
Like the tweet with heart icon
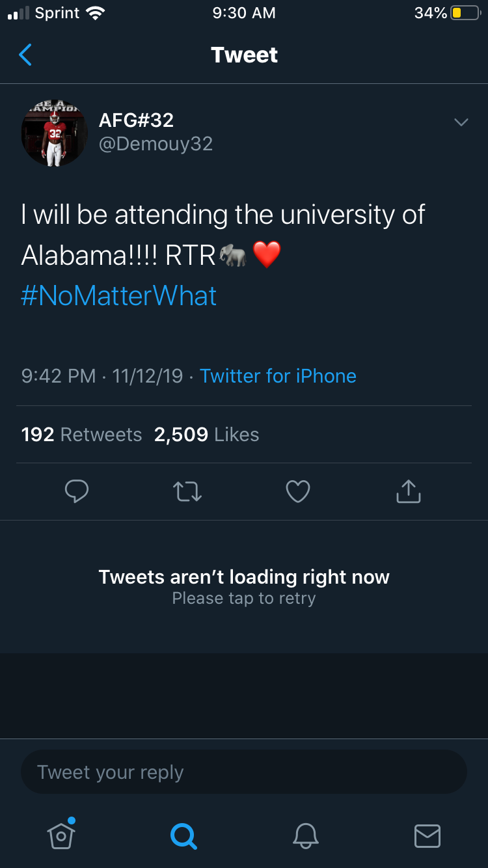[x=298, y=491]
